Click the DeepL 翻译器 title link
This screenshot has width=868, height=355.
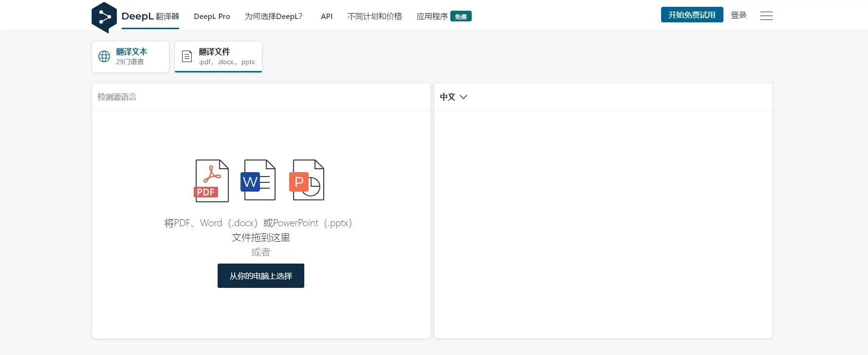(x=150, y=16)
